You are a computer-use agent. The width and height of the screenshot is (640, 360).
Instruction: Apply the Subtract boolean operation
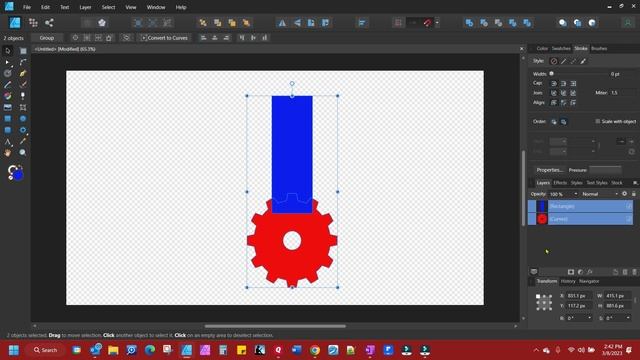pyautogui.click(x=484, y=23)
